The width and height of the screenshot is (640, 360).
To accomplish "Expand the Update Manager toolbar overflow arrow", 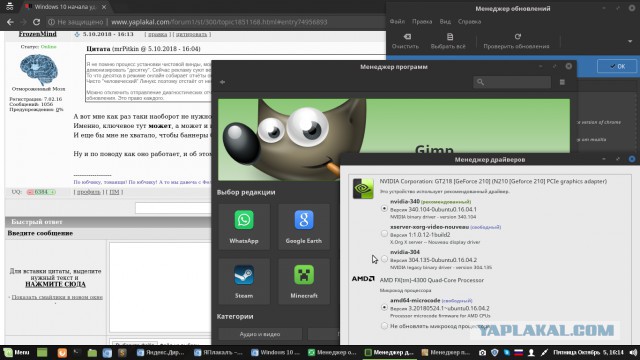I will [630, 41].
